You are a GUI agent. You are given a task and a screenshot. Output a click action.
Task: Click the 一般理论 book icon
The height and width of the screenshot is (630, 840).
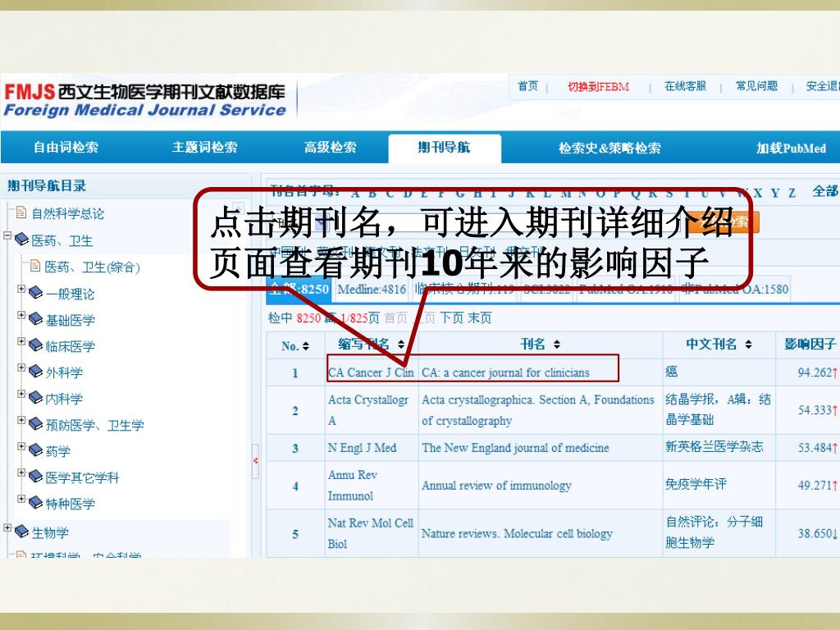point(35,293)
